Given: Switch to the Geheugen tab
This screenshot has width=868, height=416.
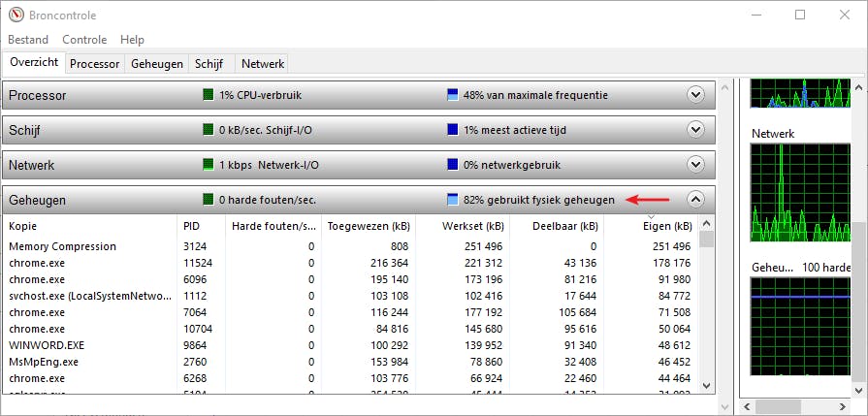Looking at the screenshot, I should (157, 64).
